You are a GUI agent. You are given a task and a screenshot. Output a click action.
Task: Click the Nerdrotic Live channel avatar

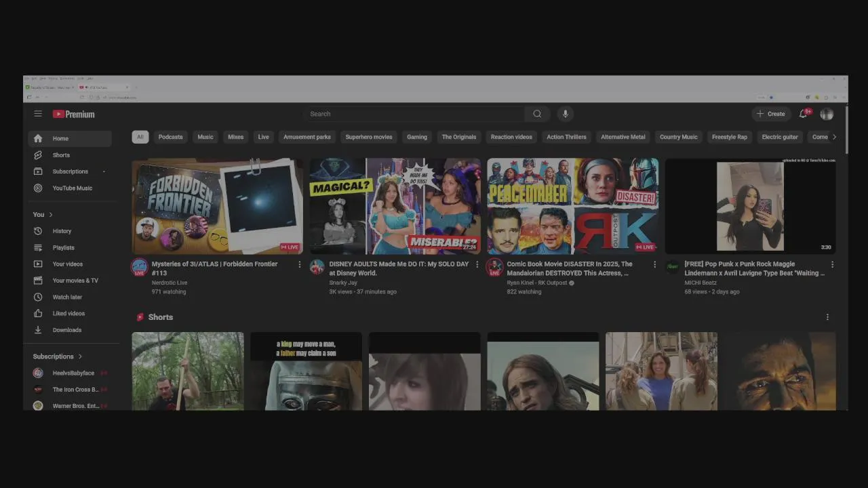(139, 266)
